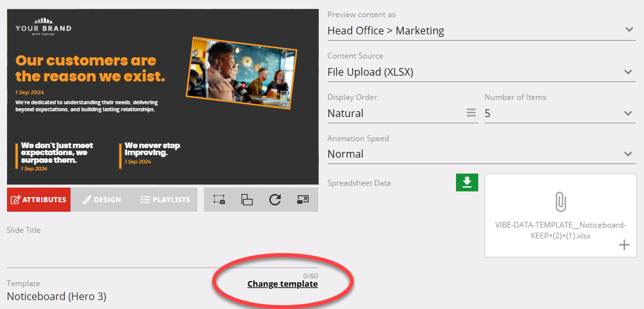The height and width of the screenshot is (309, 644).
Task: Click the slide preview customer photo
Action: pos(243,72)
